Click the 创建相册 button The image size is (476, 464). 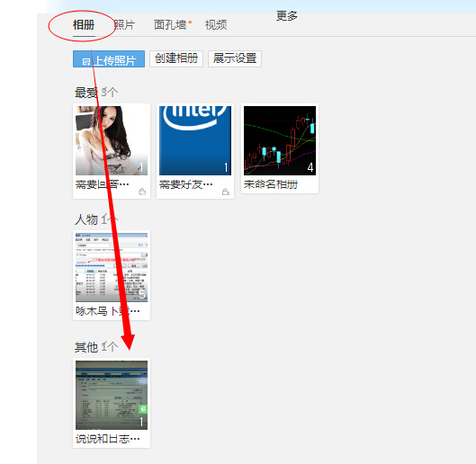click(x=176, y=58)
